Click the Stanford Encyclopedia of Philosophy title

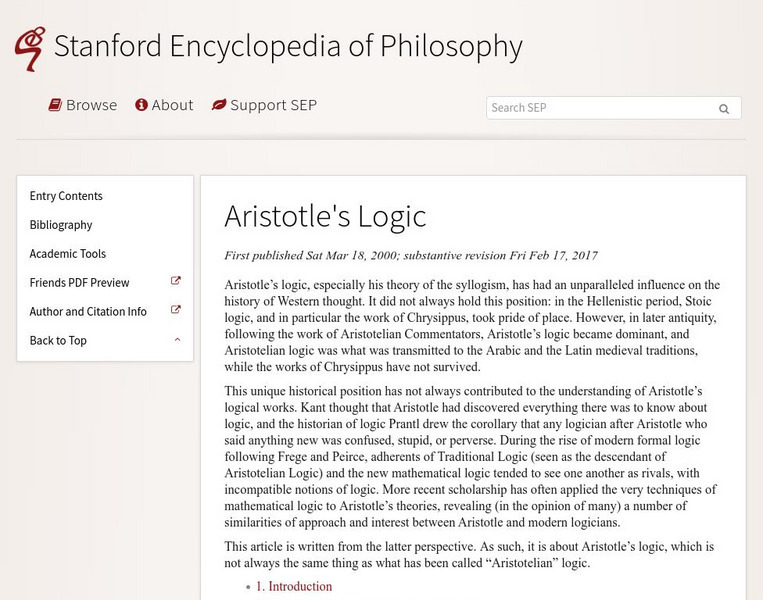(288, 46)
